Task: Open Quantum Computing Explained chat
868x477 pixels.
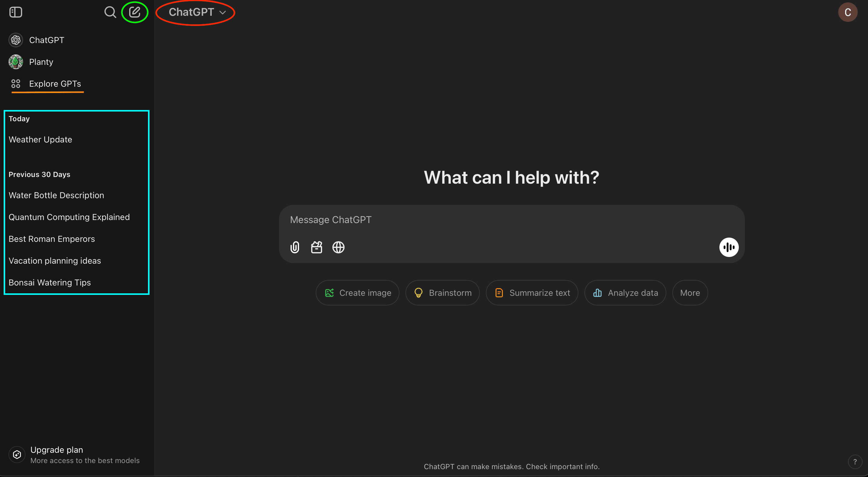Action: pyautogui.click(x=69, y=217)
